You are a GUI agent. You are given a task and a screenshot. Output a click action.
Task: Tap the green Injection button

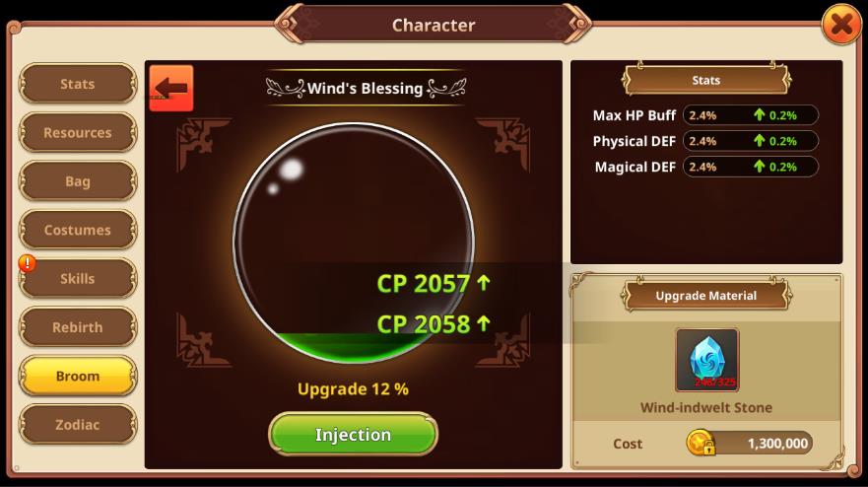click(353, 435)
